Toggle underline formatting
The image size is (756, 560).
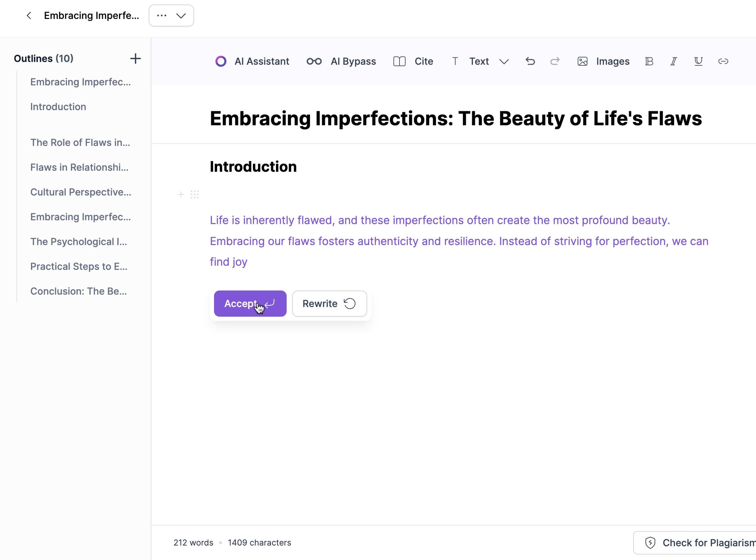coord(698,61)
